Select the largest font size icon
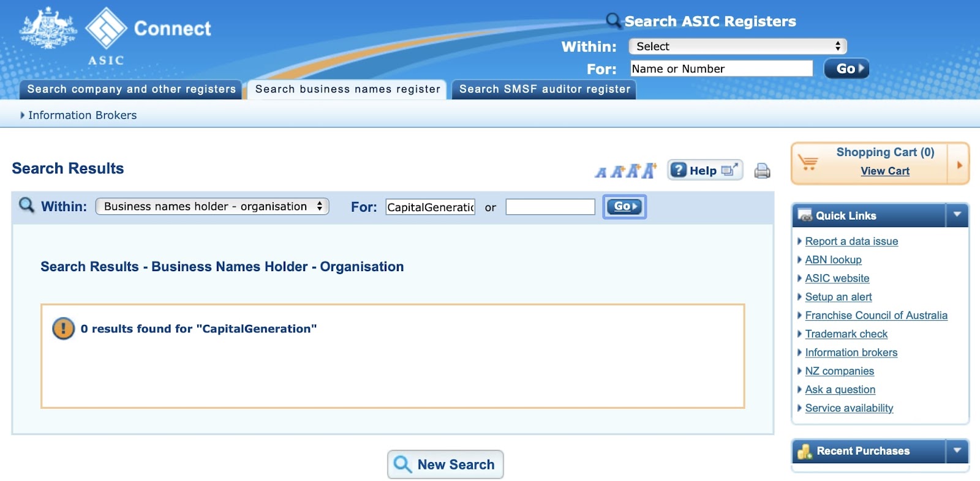The image size is (980, 481). (x=649, y=171)
